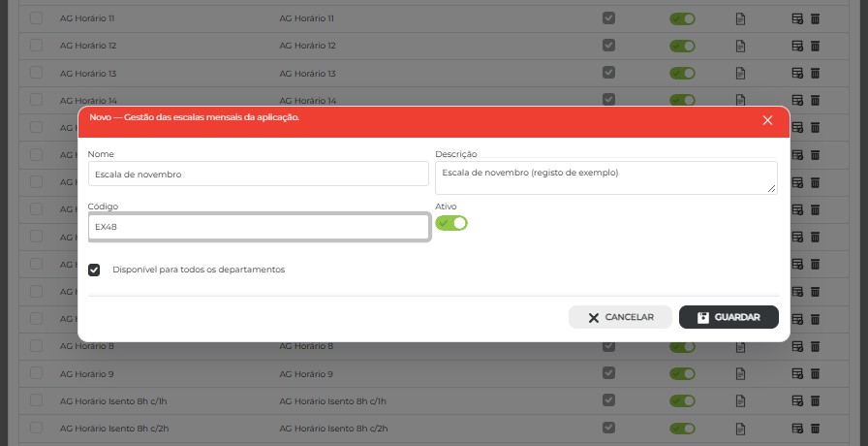The width and height of the screenshot is (868, 446).
Task: Click edit icon in AG Horário 9 row
Action: pyautogui.click(x=797, y=374)
